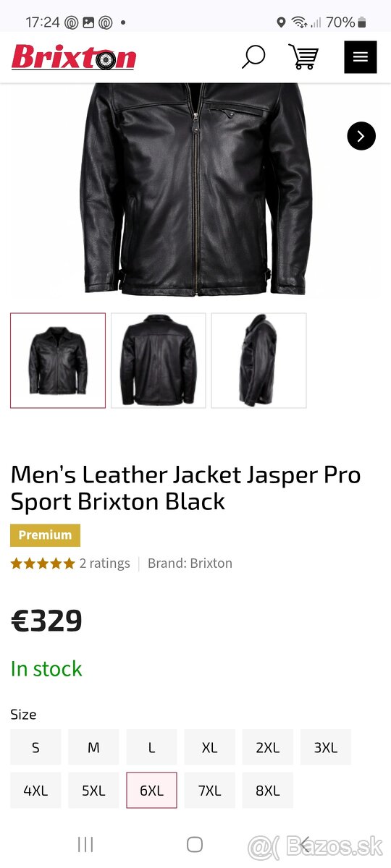Choose size 3XL

pos(325,747)
